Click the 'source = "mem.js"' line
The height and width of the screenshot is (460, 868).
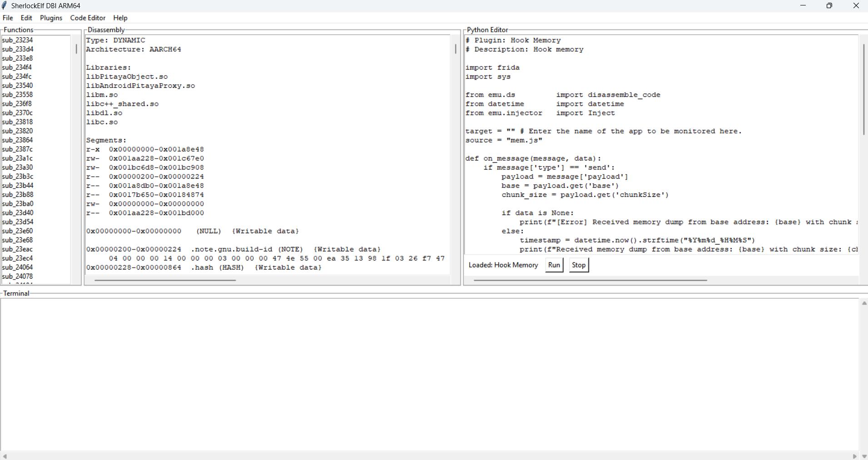tap(504, 140)
